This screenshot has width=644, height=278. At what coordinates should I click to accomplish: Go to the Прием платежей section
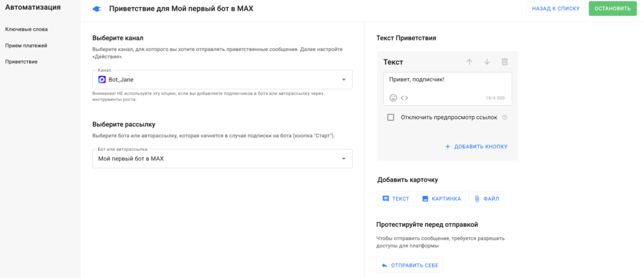(26, 45)
